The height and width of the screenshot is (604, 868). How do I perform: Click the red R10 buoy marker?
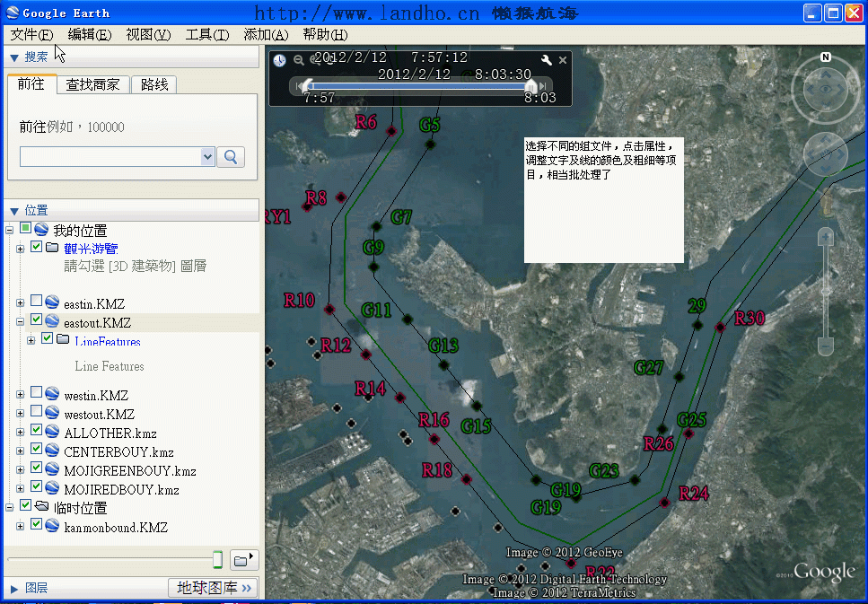(329, 310)
